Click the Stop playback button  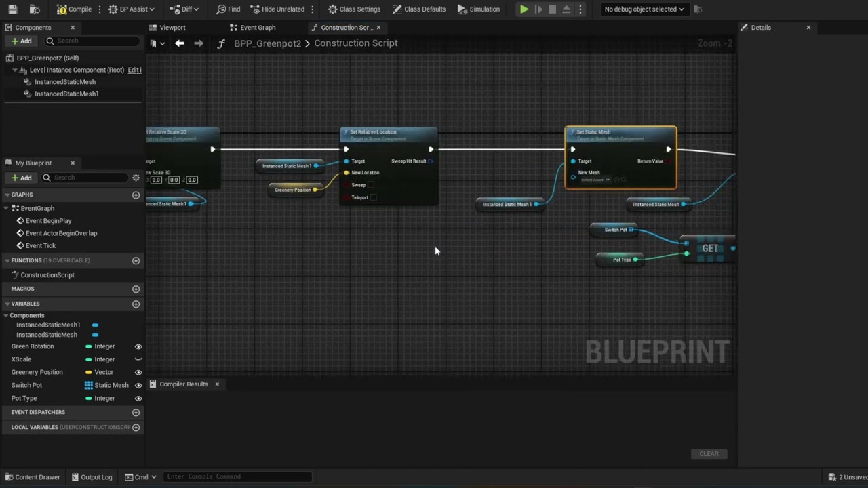[552, 9]
